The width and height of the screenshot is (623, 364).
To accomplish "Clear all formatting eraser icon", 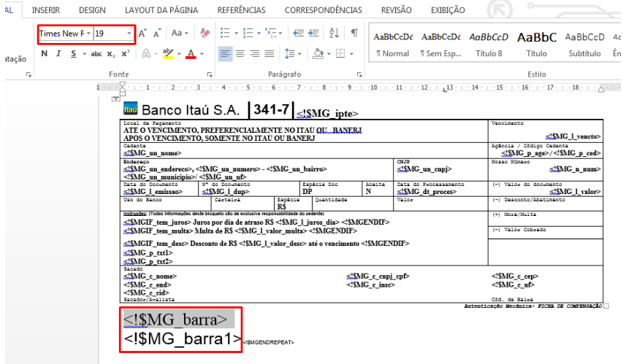I will tap(205, 33).
